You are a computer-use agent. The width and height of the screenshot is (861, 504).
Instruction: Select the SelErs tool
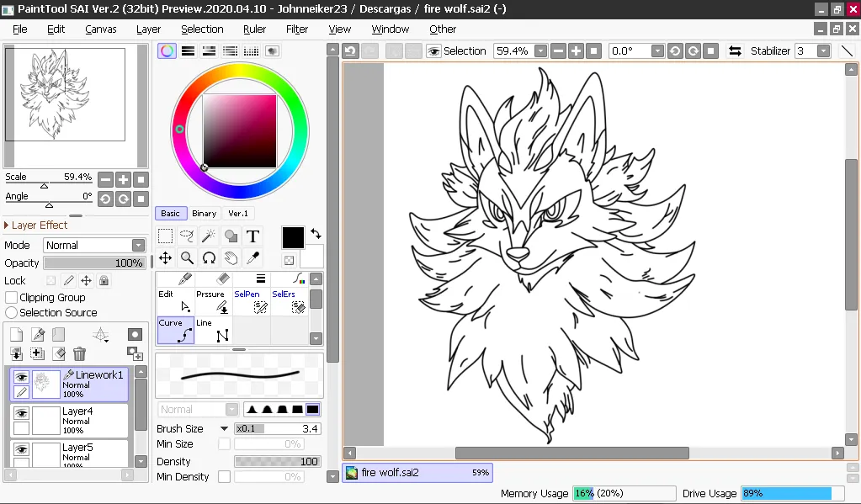289,301
